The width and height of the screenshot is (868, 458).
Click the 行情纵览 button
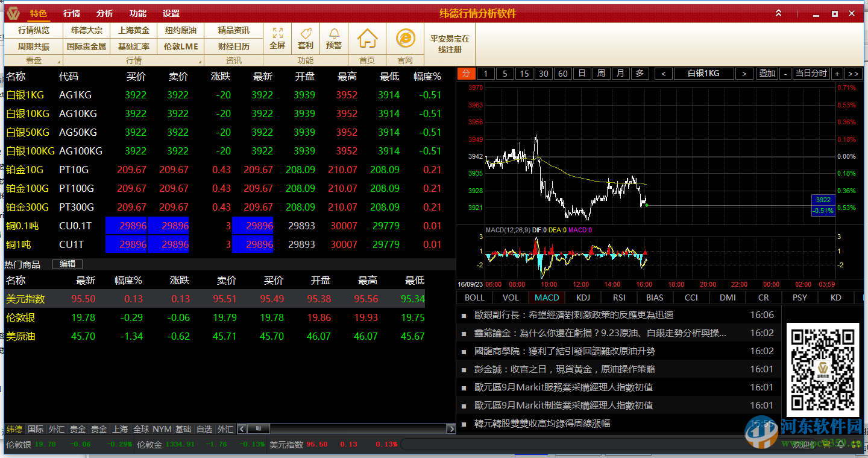[x=34, y=30]
